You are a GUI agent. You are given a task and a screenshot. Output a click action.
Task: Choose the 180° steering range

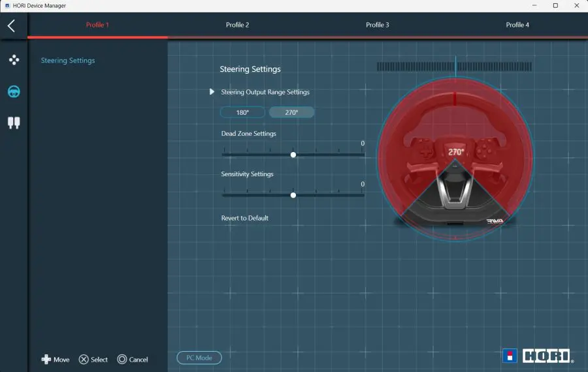point(242,112)
